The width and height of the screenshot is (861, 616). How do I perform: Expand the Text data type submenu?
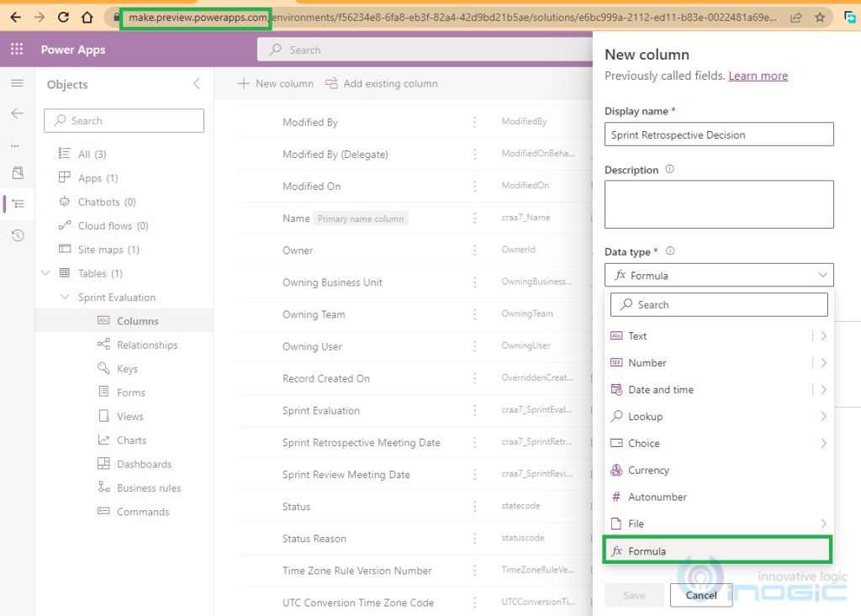tap(822, 336)
